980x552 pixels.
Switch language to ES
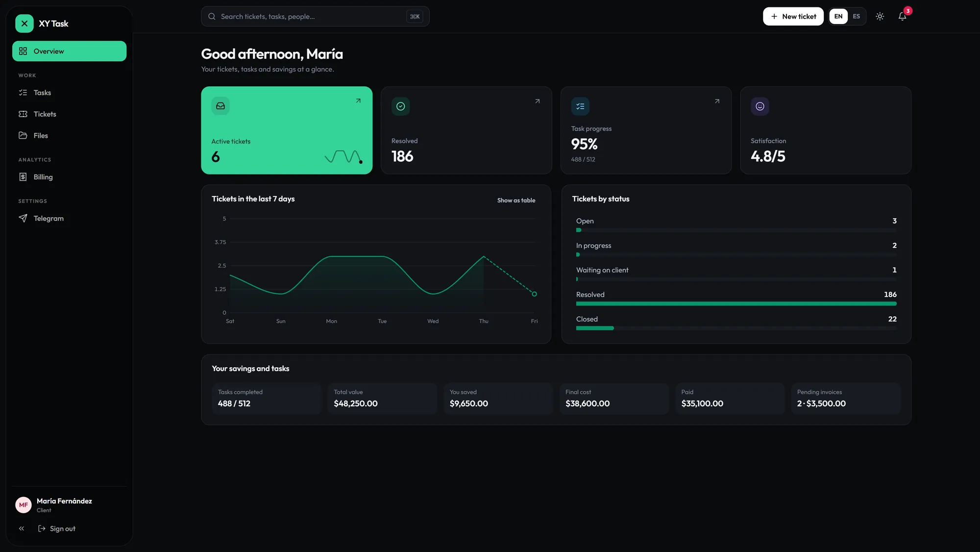coord(857,16)
